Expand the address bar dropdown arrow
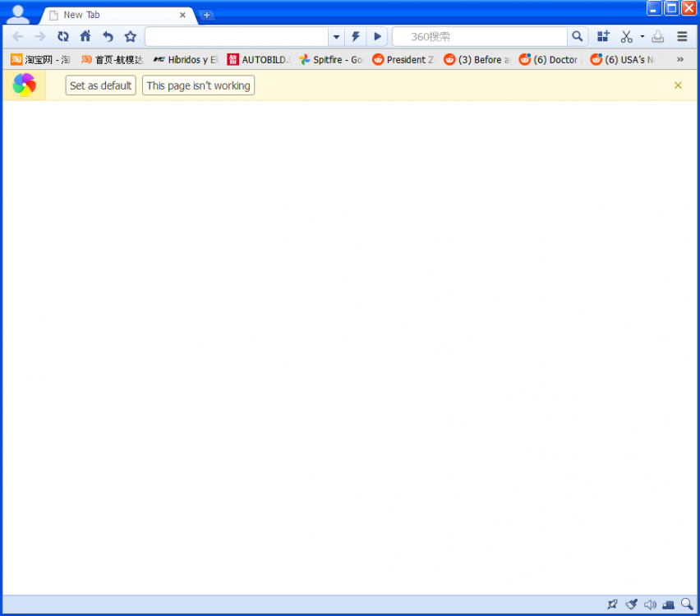This screenshot has width=700, height=616. pyautogui.click(x=336, y=37)
